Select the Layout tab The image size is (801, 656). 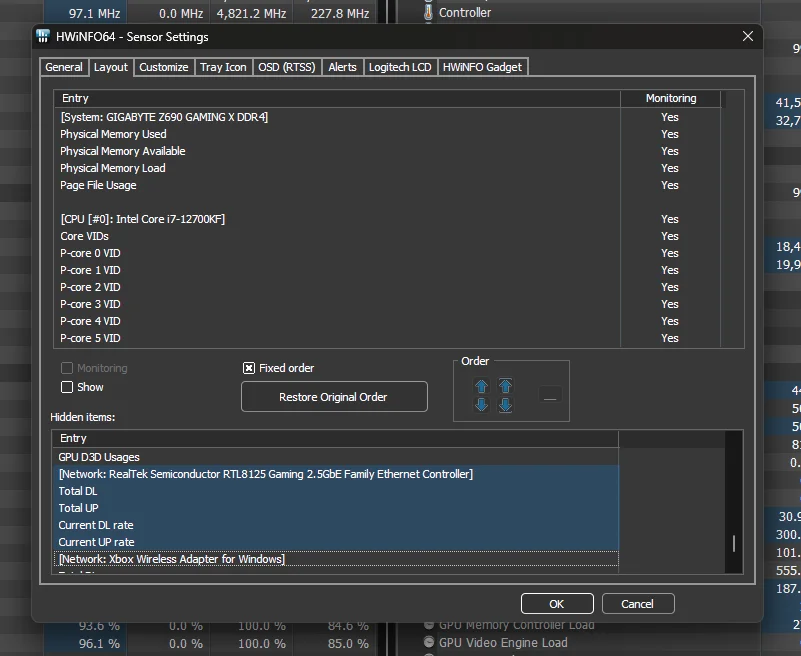click(x=111, y=67)
